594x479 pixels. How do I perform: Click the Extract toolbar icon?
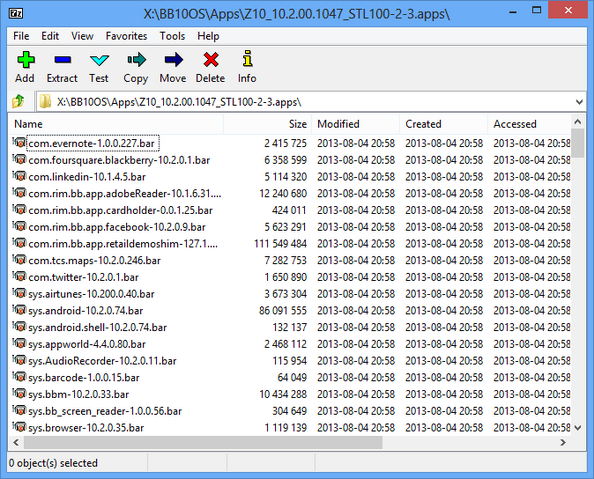63,59
